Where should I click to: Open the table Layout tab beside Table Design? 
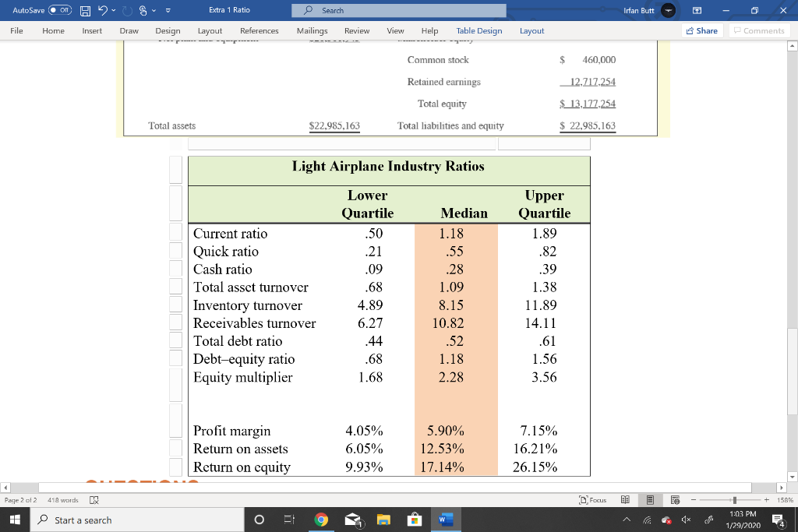pos(531,30)
